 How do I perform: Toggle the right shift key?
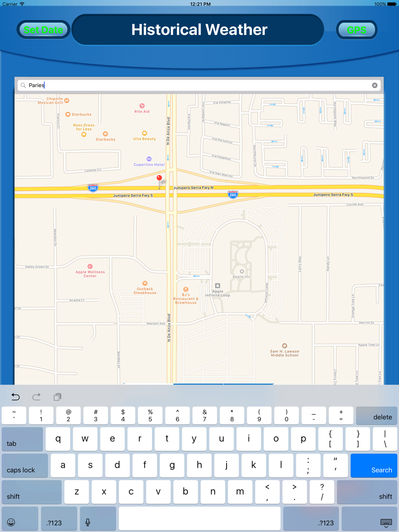coord(367,492)
